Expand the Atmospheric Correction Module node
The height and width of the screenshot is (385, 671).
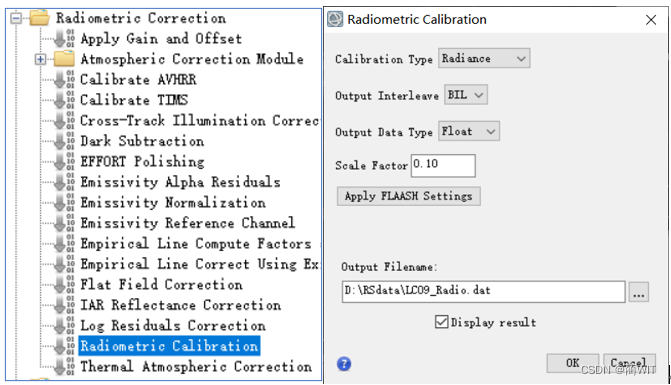[40, 59]
